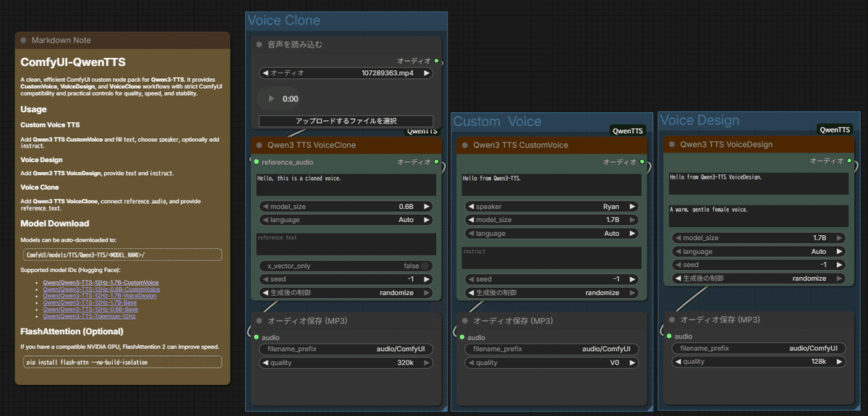The height and width of the screenshot is (416, 868).
Task: Click right arrow of VoiceDesign quality 128k
Action: tap(839, 362)
